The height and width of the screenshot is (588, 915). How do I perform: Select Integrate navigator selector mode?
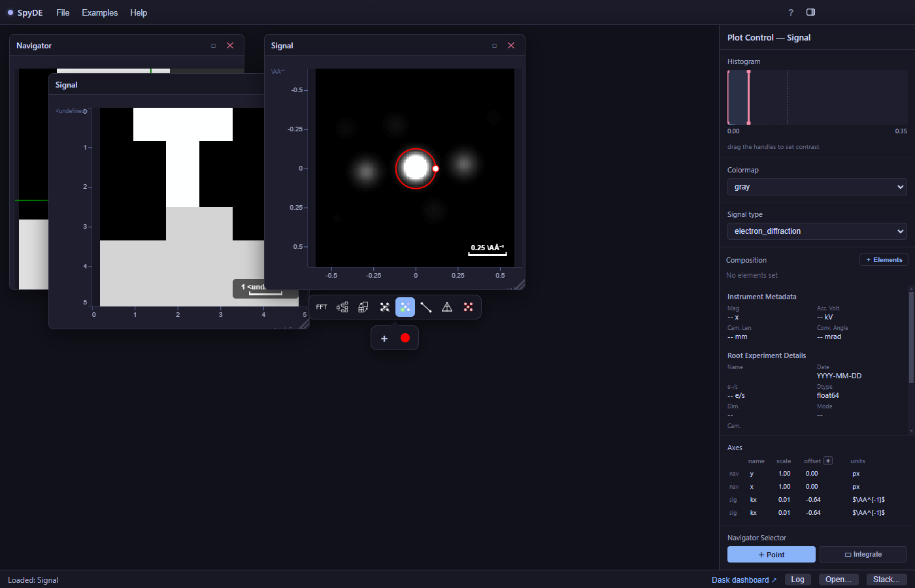coord(863,555)
